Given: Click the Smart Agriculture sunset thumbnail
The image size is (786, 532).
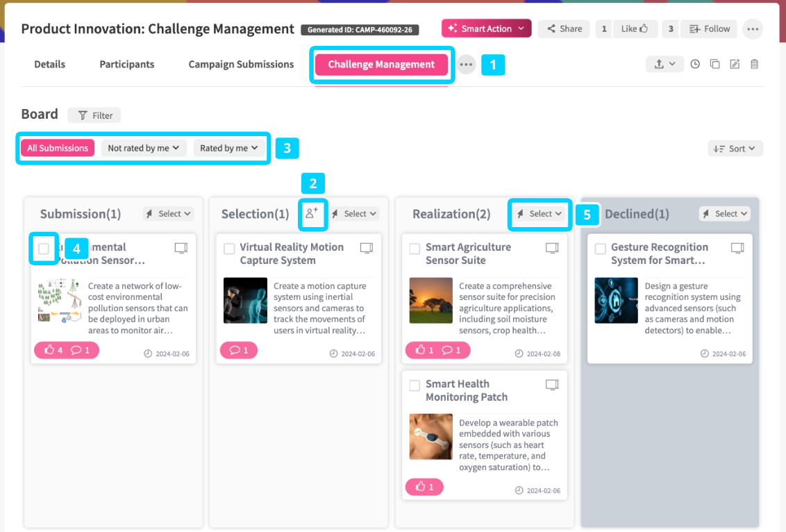Looking at the screenshot, I should (431, 300).
